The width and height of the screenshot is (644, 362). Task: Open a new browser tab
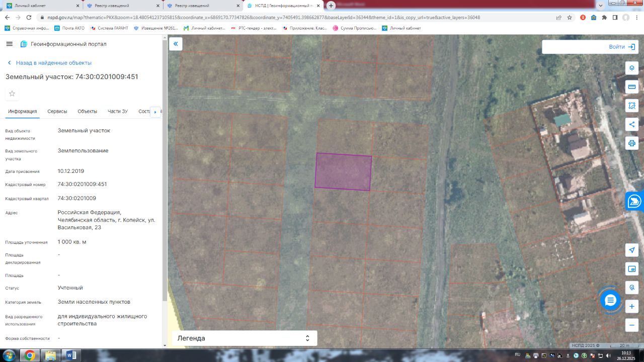tap(331, 6)
